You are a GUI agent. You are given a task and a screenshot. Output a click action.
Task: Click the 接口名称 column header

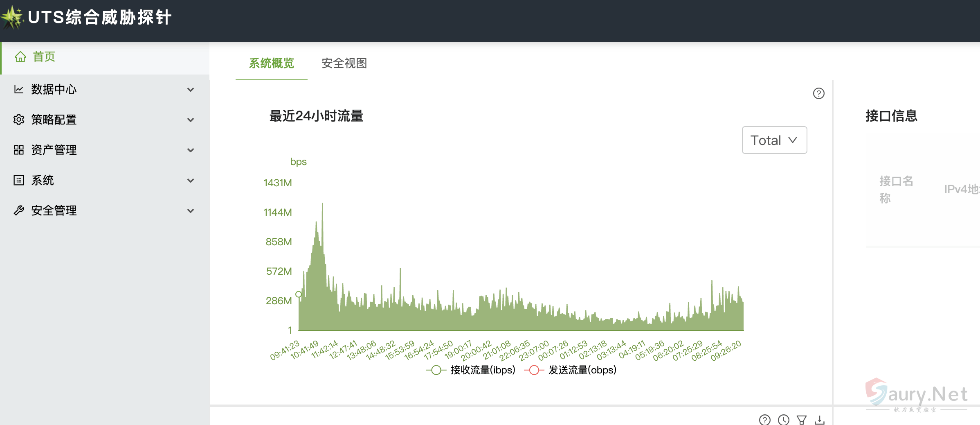click(x=896, y=189)
